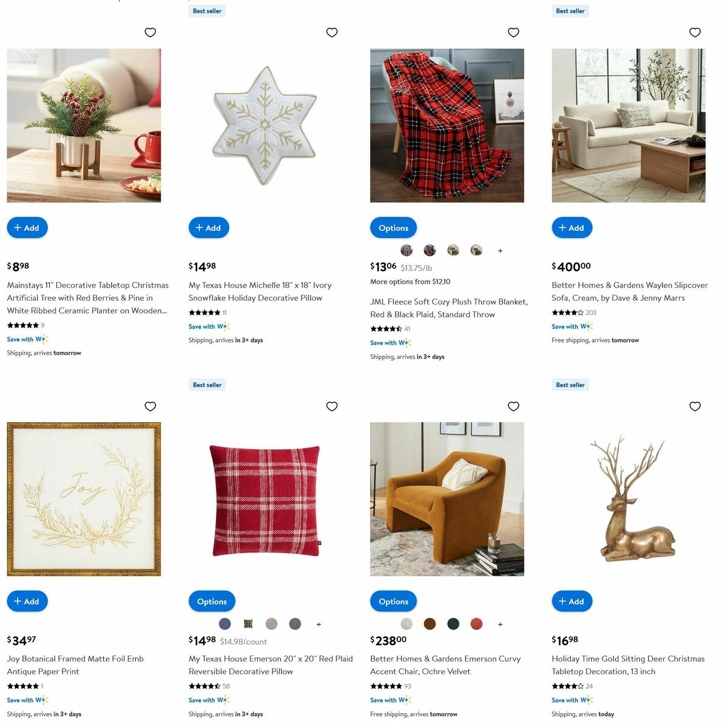Screen dimensions: 728x724
Task: Select the white swatch for accent chair
Action: 406,624
